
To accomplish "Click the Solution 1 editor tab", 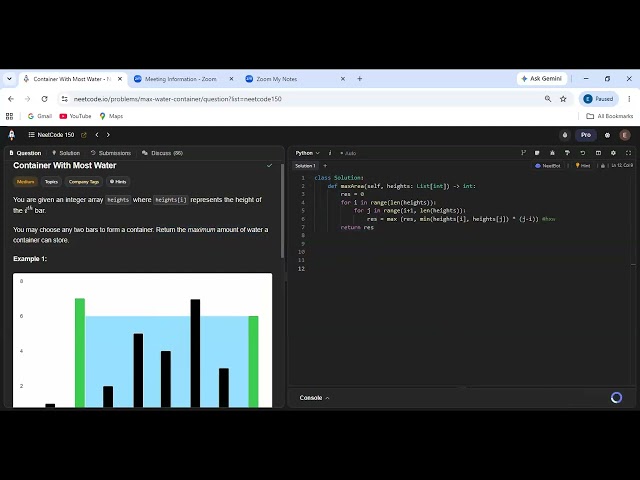I will [305, 166].
